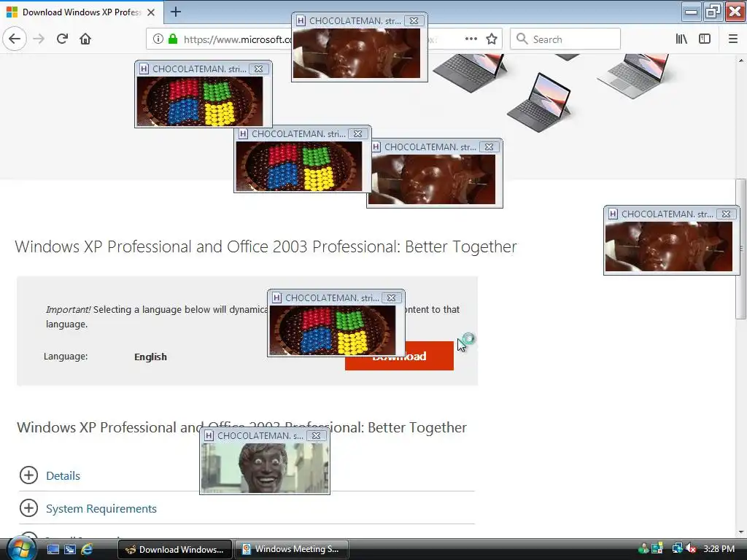Click the Forward navigation arrow
747x560 pixels.
click(x=39, y=39)
